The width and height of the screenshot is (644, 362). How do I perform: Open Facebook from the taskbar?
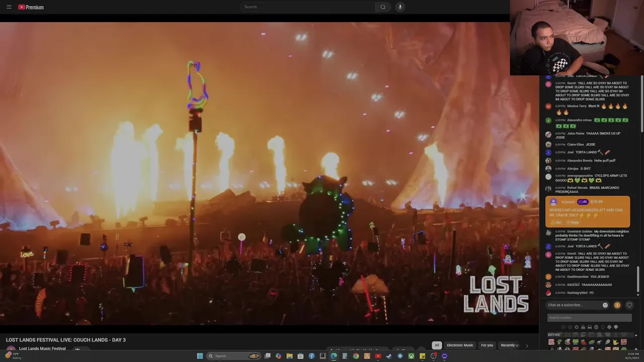click(311, 356)
